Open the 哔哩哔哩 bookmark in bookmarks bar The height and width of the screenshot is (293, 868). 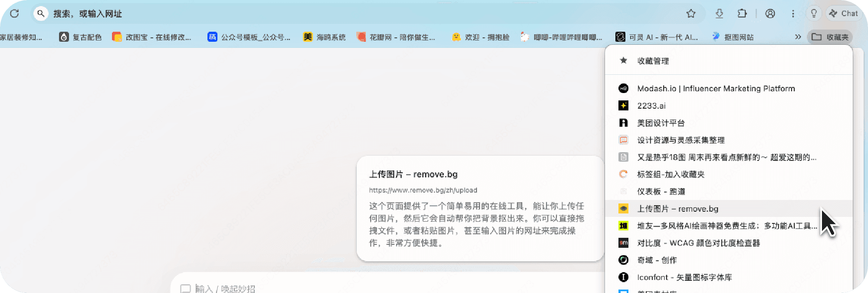pos(561,37)
